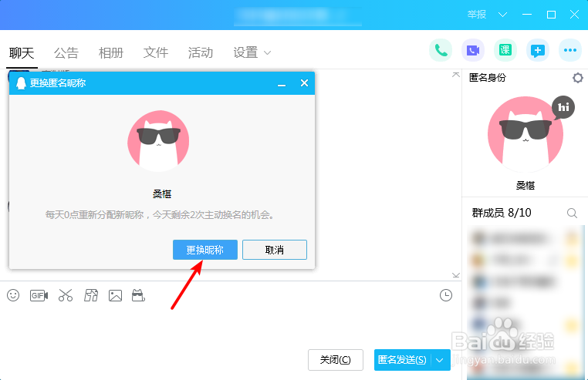Select the screenshot scissors tool
The height and width of the screenshot is (380, 588).
[66, 295]
